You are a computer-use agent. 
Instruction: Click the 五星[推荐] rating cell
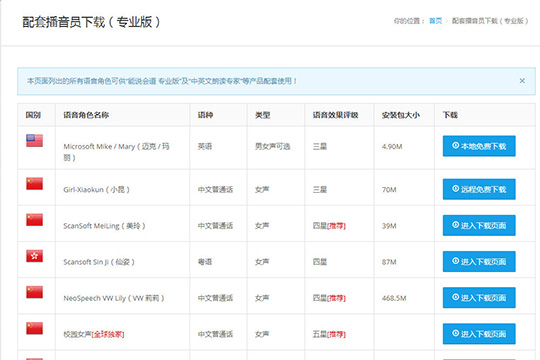pos(329,334)
